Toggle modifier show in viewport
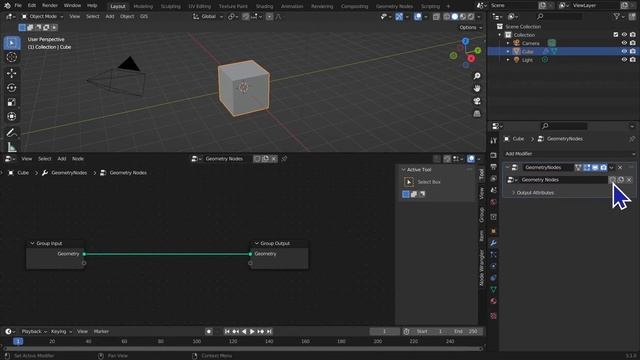 click(595, 167)
